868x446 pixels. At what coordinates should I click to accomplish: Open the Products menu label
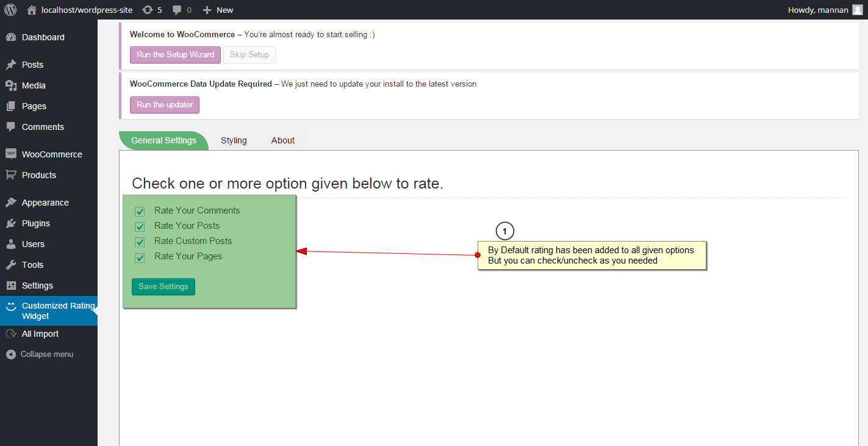[39, 175]
